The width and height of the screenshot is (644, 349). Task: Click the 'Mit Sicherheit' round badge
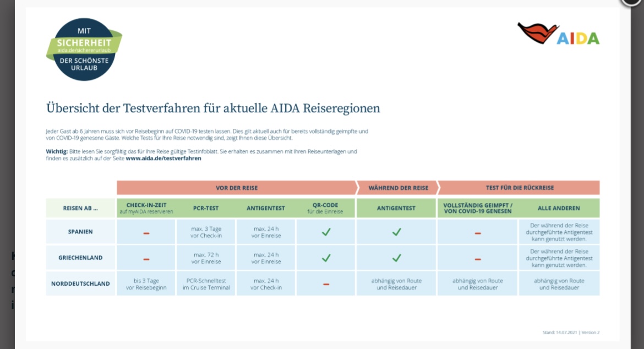(84, 49)
